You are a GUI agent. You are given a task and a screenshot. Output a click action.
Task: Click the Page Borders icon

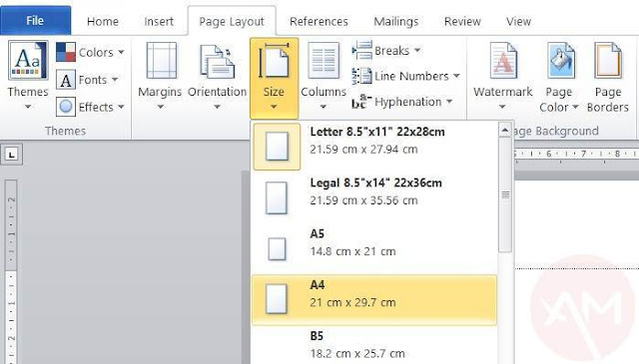608,61
